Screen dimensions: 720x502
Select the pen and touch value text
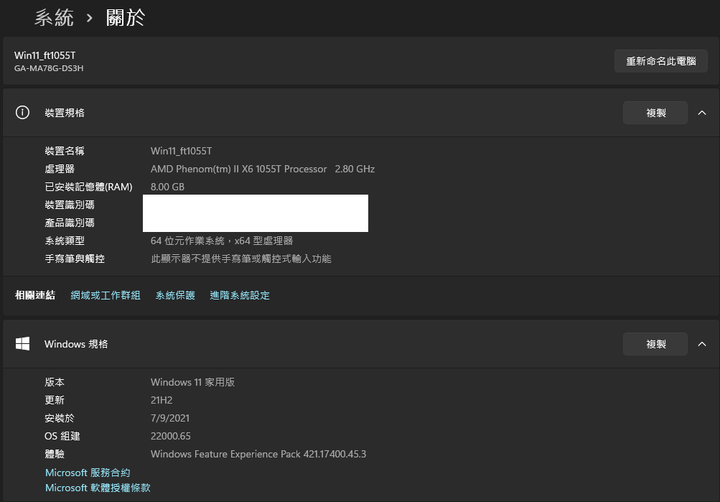coord(241,259)
